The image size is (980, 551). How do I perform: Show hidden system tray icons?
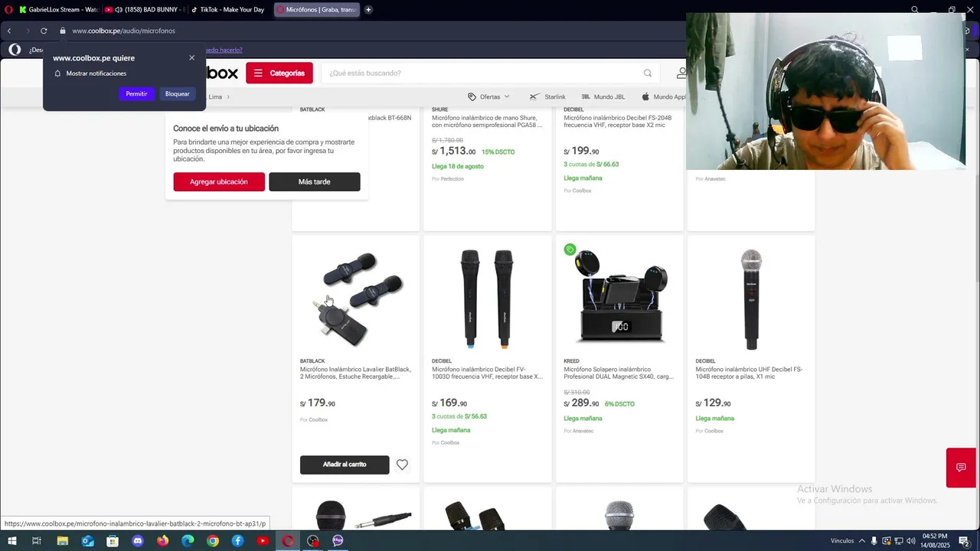(x=861, y=541)
